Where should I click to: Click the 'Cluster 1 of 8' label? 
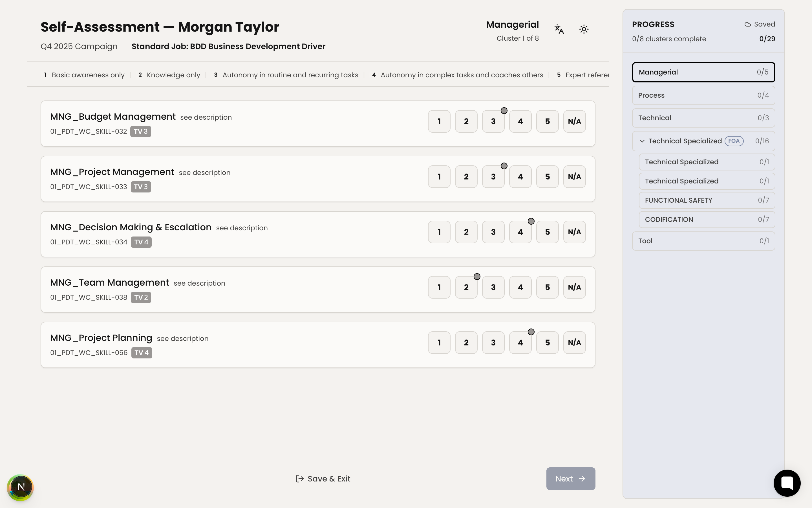pyautogui.click(x=517, y=38)
